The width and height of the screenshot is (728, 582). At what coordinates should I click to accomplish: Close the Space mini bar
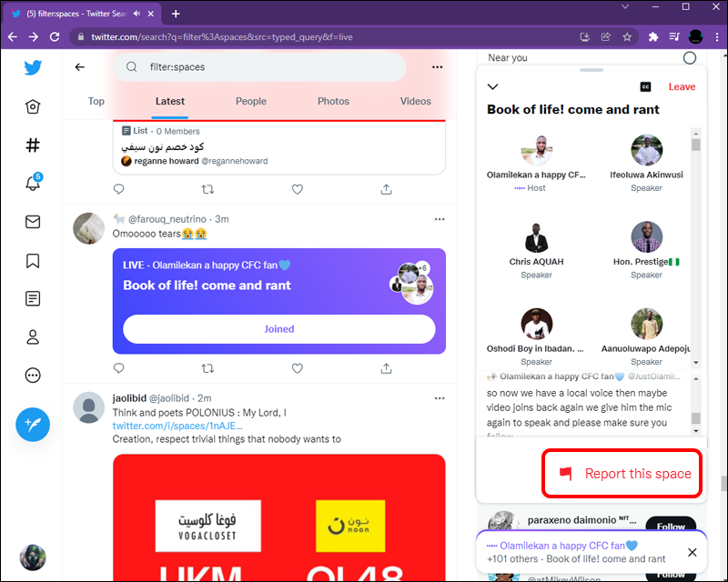(x=692, y=552)
